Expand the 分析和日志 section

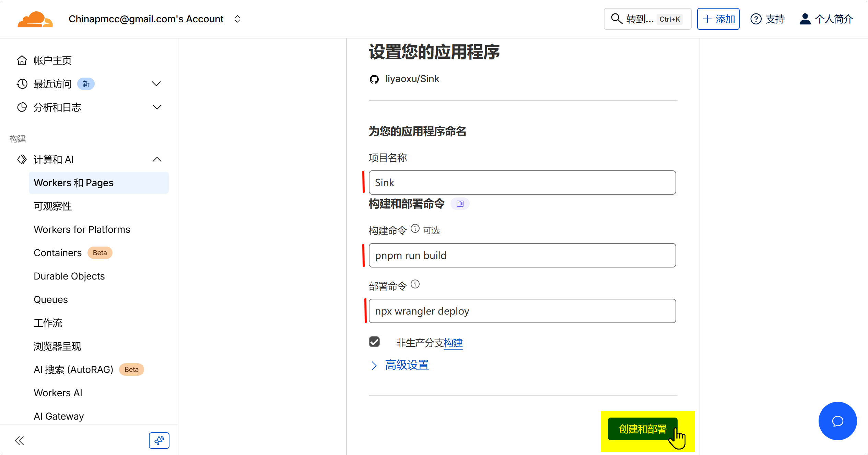point(157,107)
